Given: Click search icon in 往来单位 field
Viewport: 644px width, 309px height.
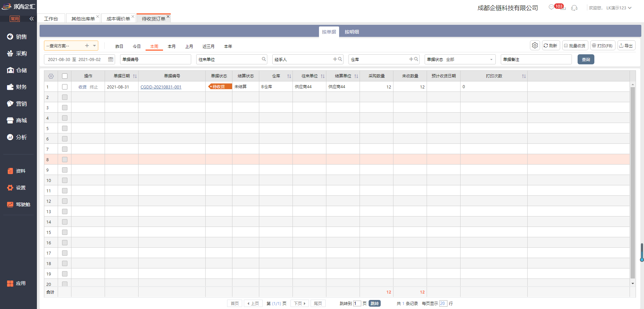Looking at the screenshot, I should tap(264, 59).
